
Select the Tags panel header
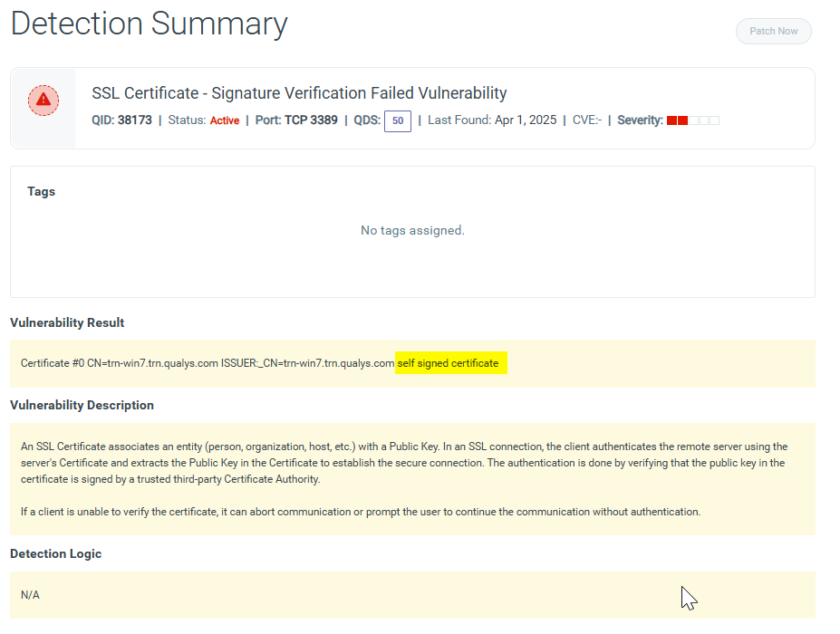[41, 191]
